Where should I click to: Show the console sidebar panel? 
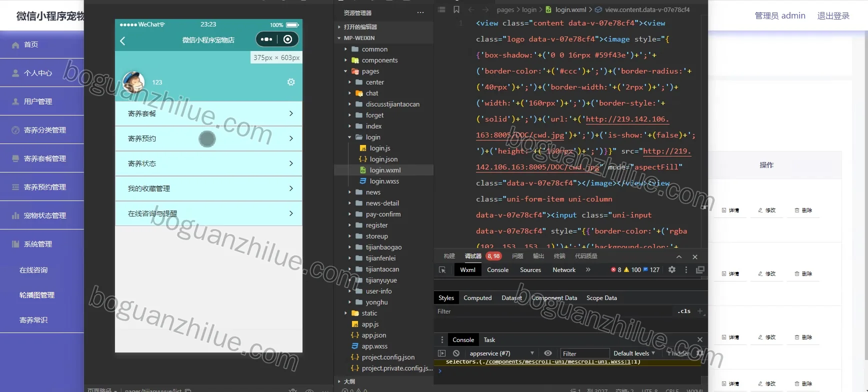click(441, 353)
